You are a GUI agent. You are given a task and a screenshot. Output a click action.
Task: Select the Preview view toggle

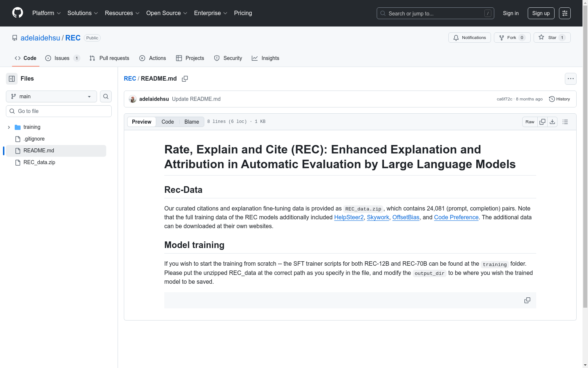coord(141,122)
